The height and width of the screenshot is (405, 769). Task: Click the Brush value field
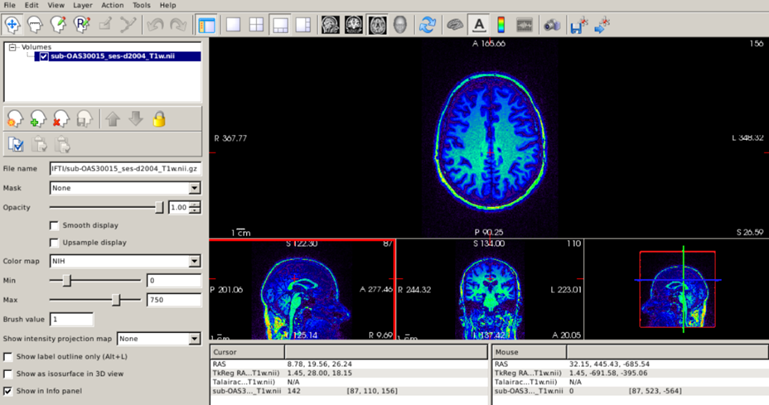(71, 319)
